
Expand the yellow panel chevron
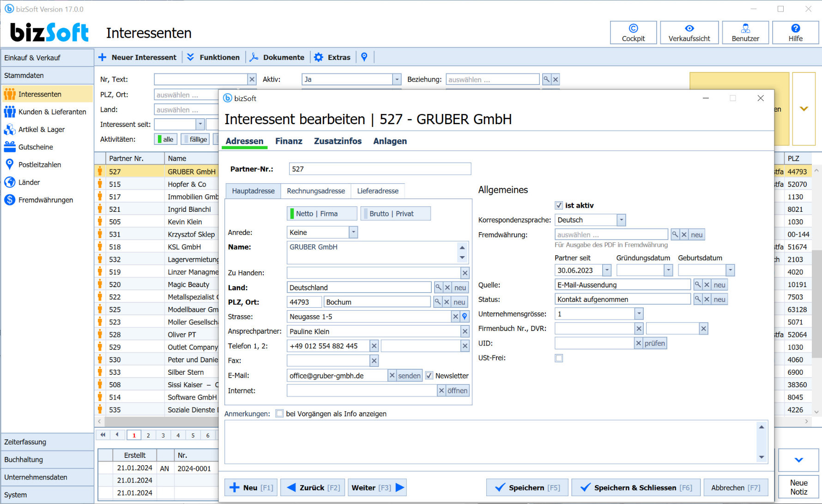[804, 109]
